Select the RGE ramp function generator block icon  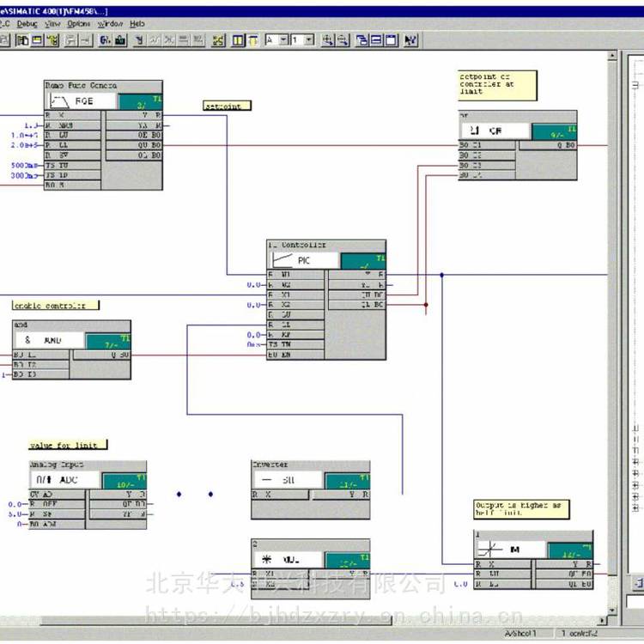tap(82, 101)
